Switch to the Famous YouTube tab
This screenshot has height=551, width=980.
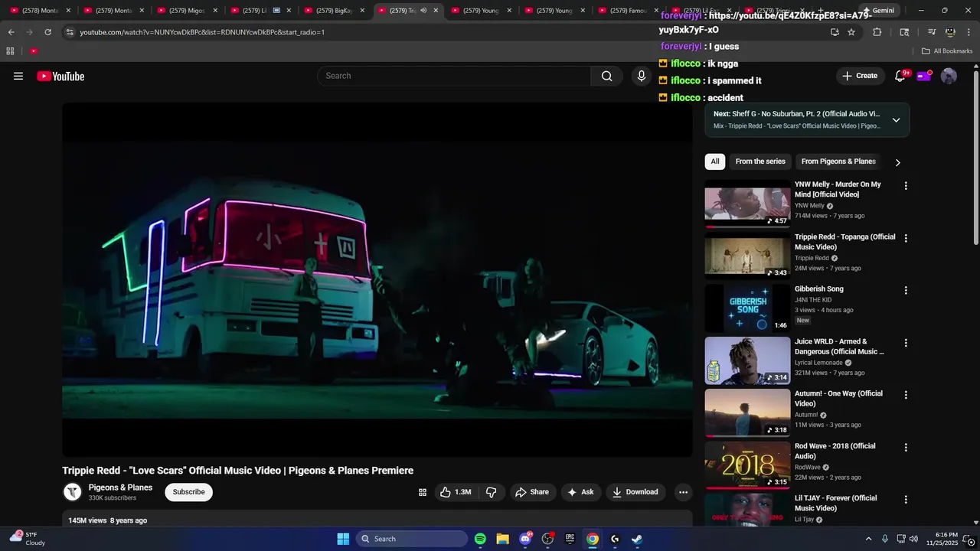click(x=628, y=11)
